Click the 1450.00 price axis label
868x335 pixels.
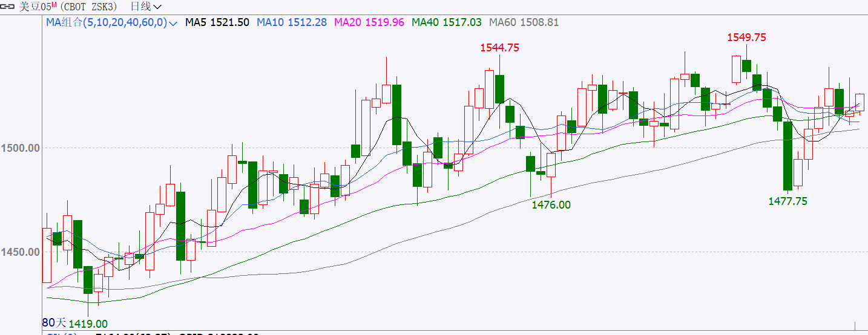point(21,252)
